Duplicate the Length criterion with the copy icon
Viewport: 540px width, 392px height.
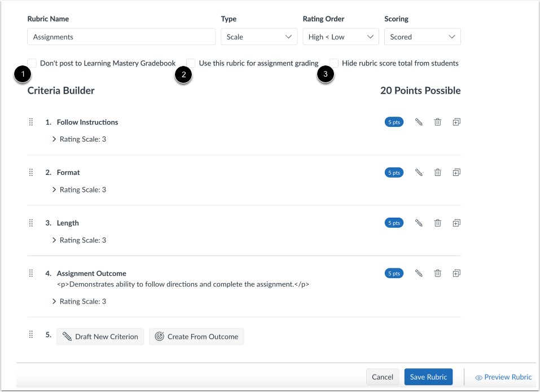[456, 223]
